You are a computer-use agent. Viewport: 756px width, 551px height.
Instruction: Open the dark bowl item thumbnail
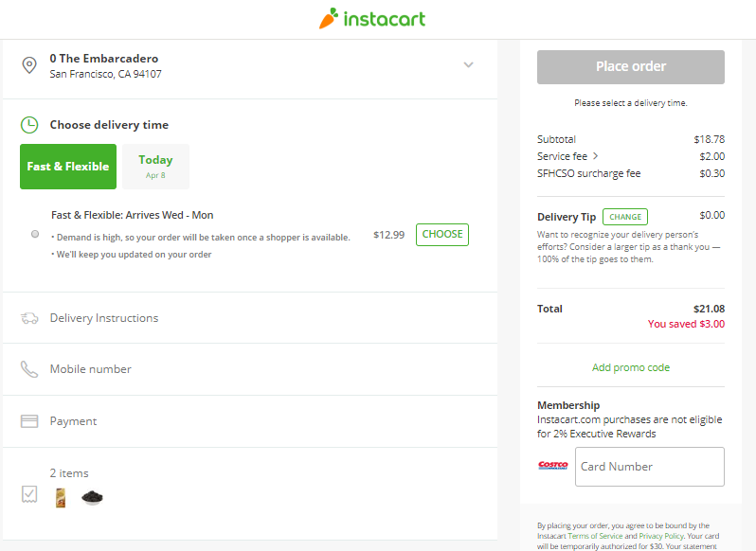pos(92,498)
